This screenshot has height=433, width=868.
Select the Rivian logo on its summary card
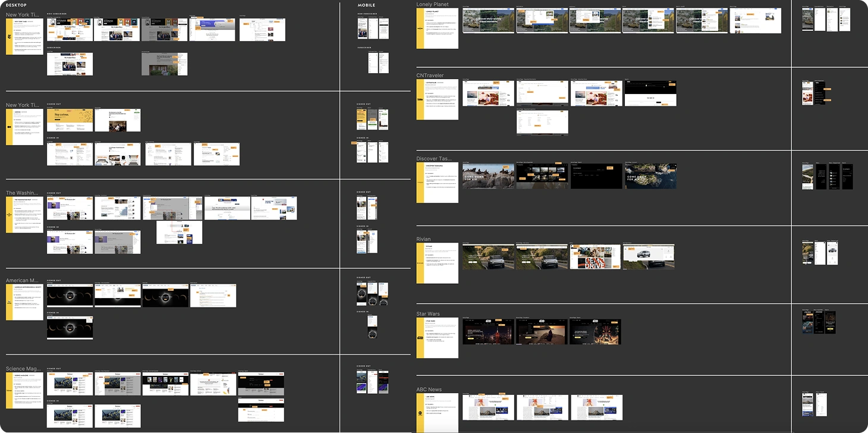419,262
